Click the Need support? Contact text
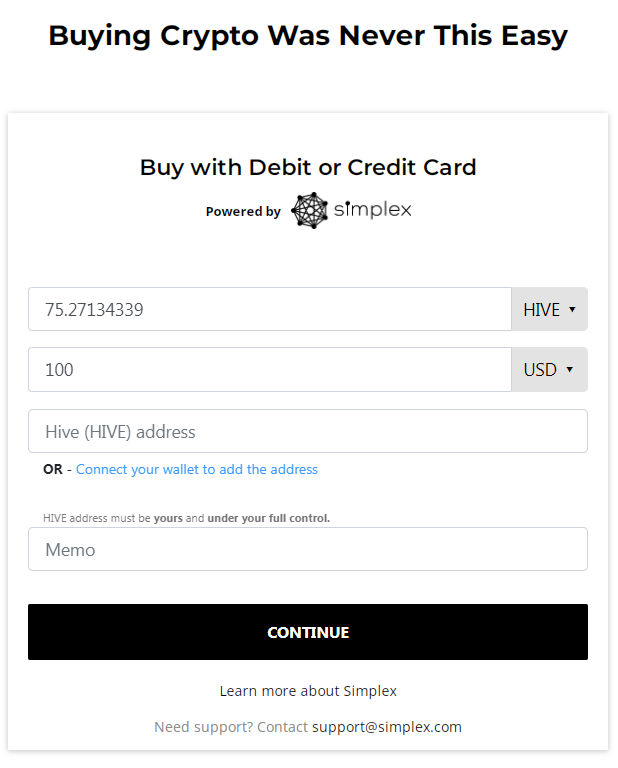Viewport: 618px width, 768px height. pyautogui.click(x=231, y=727)
